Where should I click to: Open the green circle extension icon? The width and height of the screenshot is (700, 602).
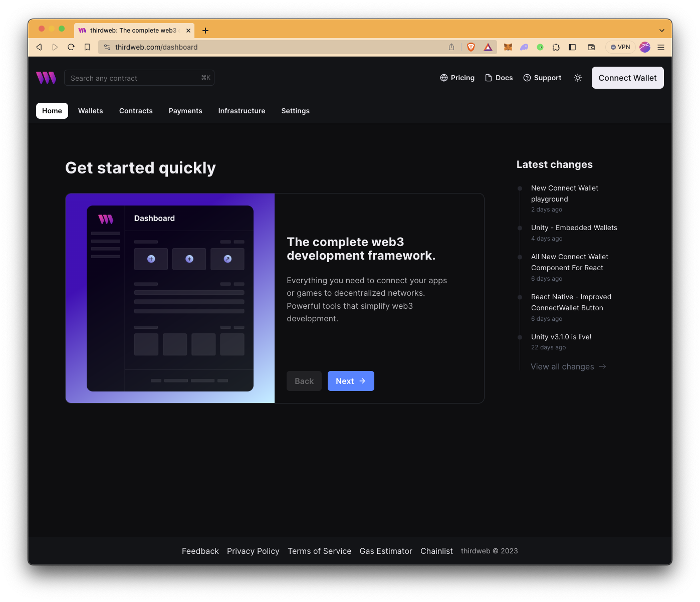tap(540, 47)
